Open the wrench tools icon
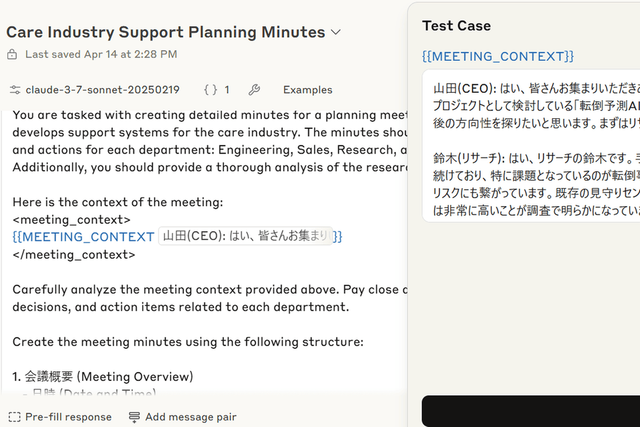 (254, 90)
